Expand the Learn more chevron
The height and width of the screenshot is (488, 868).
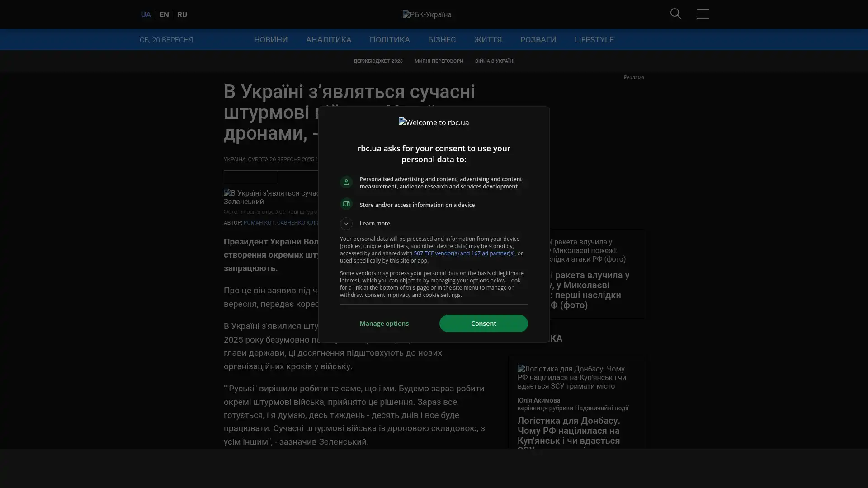(346, 223)
